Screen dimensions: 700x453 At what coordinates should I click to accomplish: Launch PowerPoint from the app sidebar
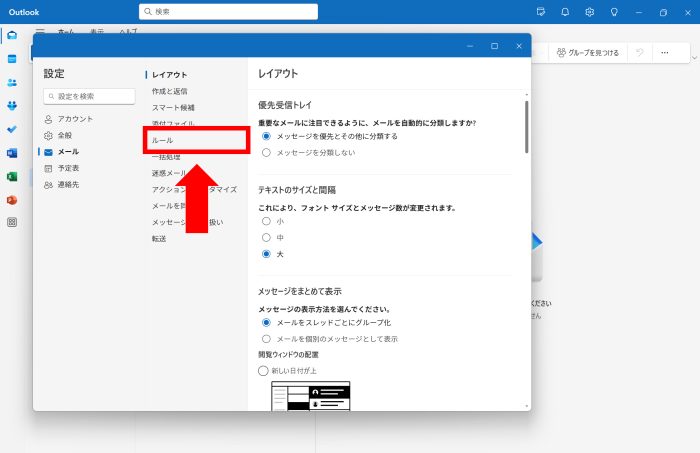12,200
